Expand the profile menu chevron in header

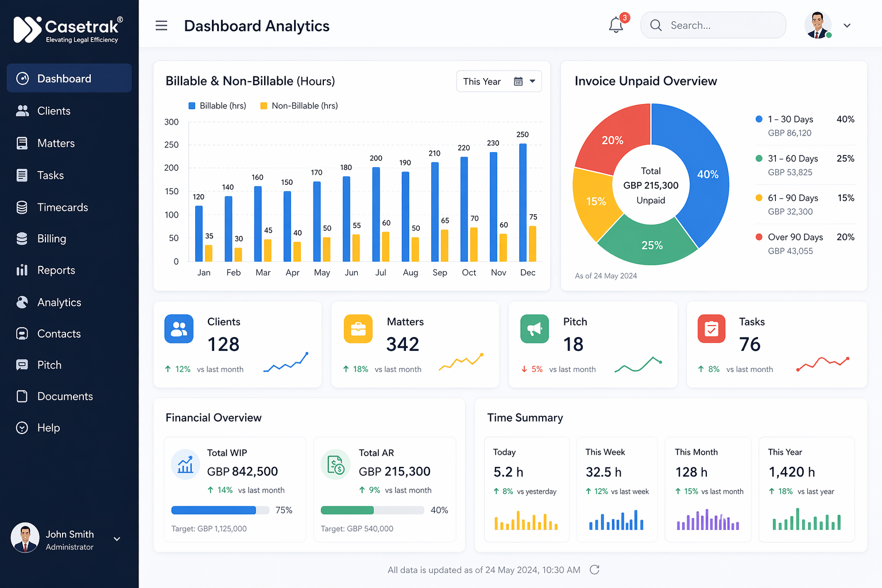pyautogui.click(x=847, y=26)
